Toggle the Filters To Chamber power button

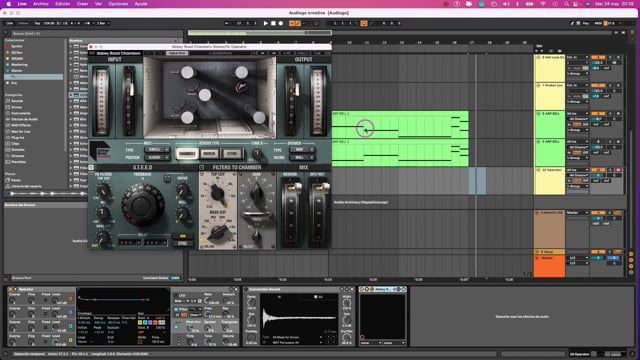click(x=202, y=167)
